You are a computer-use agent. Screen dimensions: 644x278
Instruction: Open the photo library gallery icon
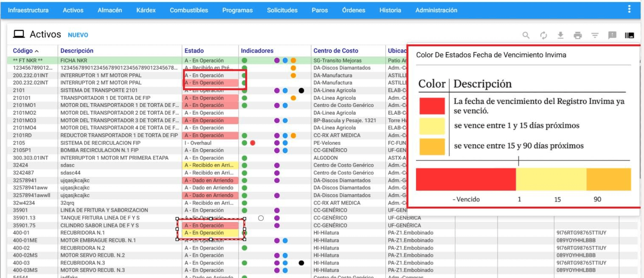[629, 35]
